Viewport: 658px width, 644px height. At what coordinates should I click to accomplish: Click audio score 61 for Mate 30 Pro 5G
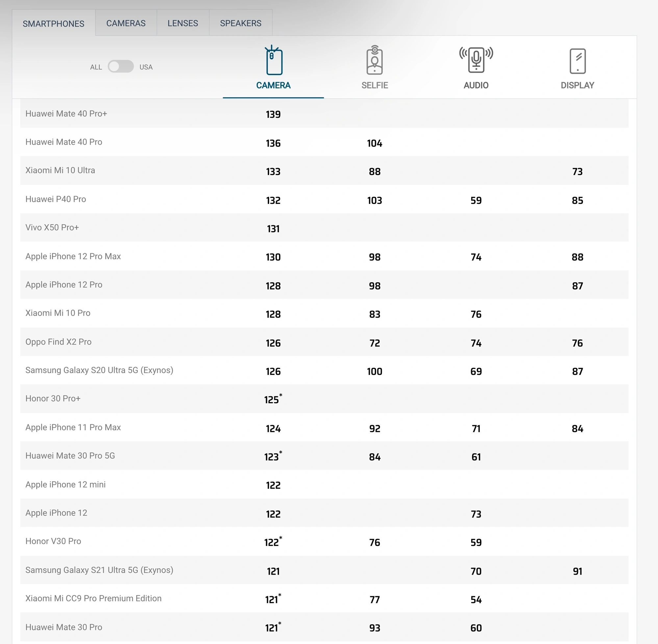[476, 457]
